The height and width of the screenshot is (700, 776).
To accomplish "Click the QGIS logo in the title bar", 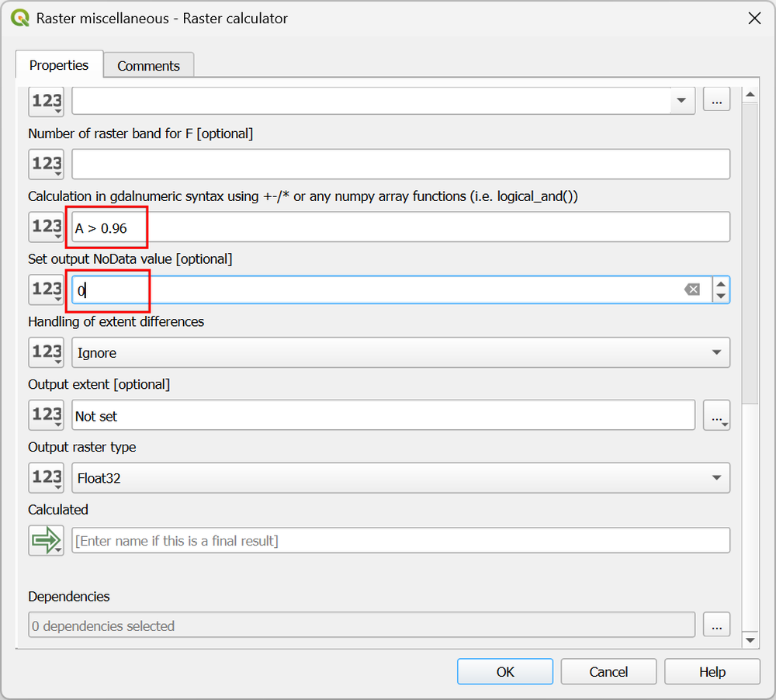I will (20, 19).
